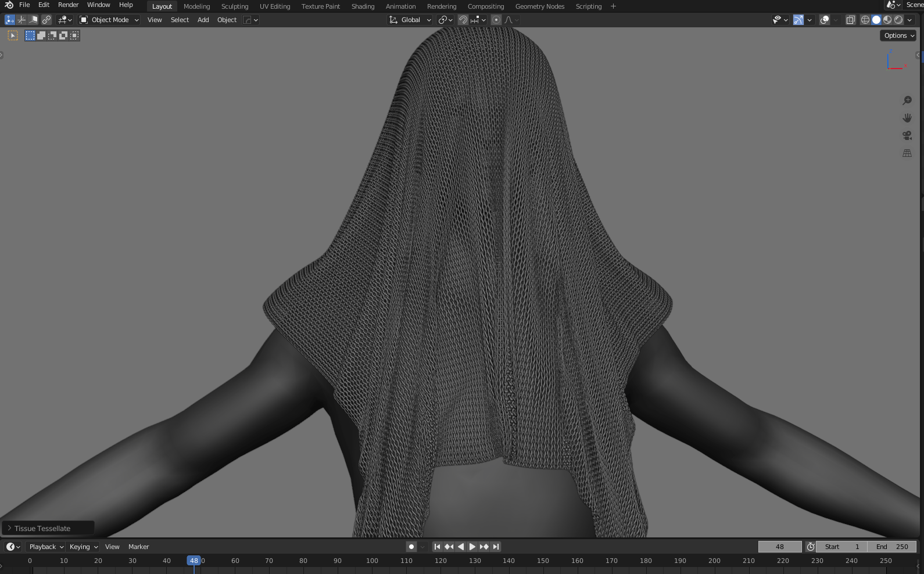Toggle timeline auto keying record button
This screenshot has height=574, width=924.
pyautogui.click(x=411, y=547)
